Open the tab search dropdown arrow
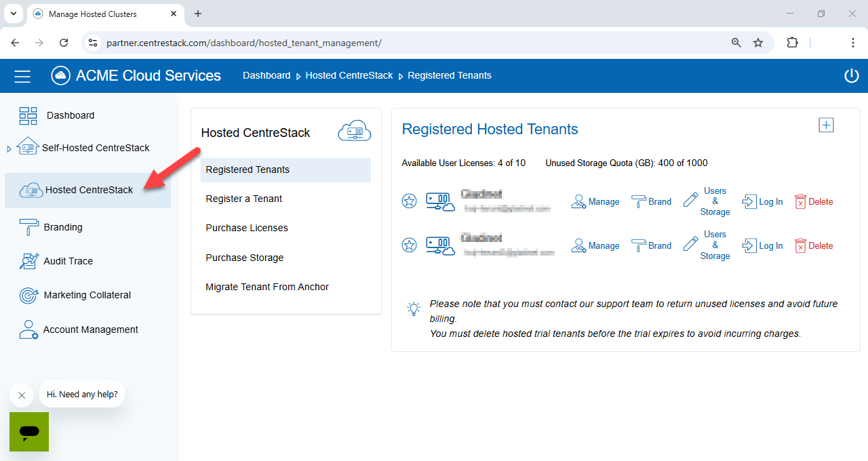Screen dimensions: 868x461 [13, 14]
